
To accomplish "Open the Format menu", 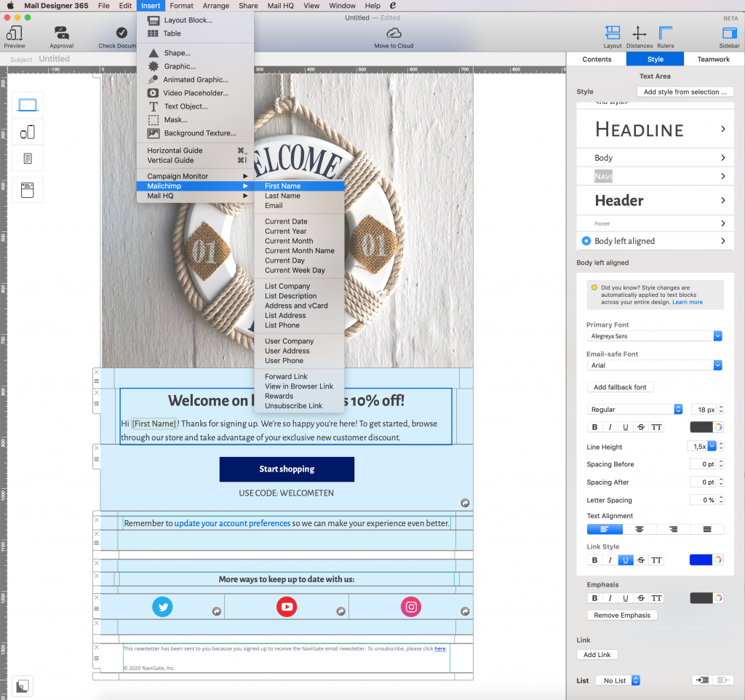I will (181, 6).
